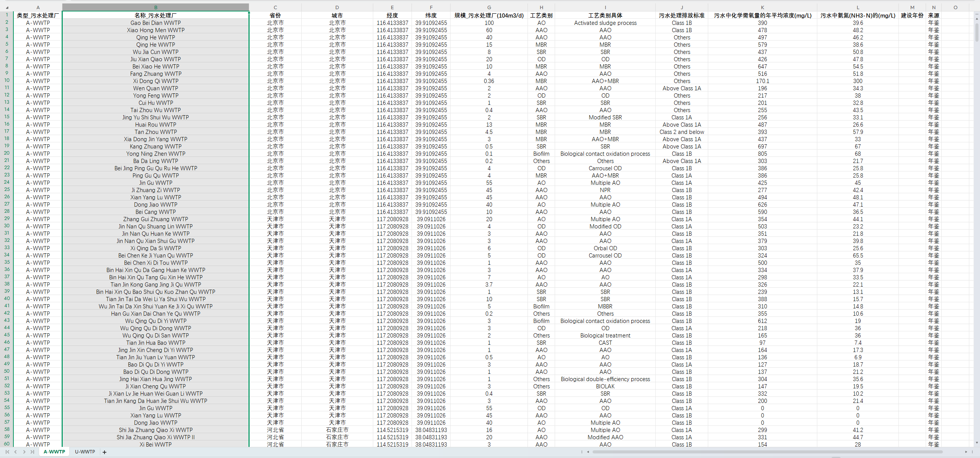
Task: Select column B header
Action: [x=155, y=7]
